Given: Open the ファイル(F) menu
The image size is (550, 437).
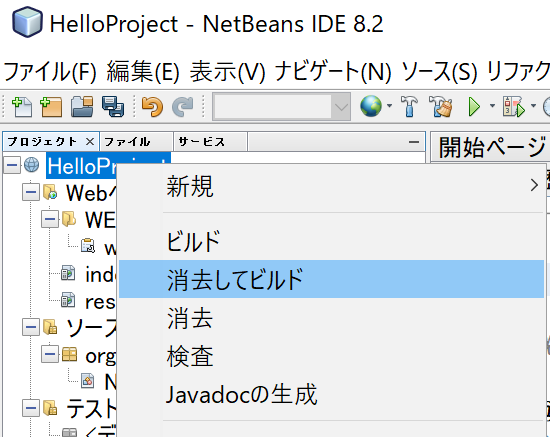Looking at the screenshot, I should (49, 72).
